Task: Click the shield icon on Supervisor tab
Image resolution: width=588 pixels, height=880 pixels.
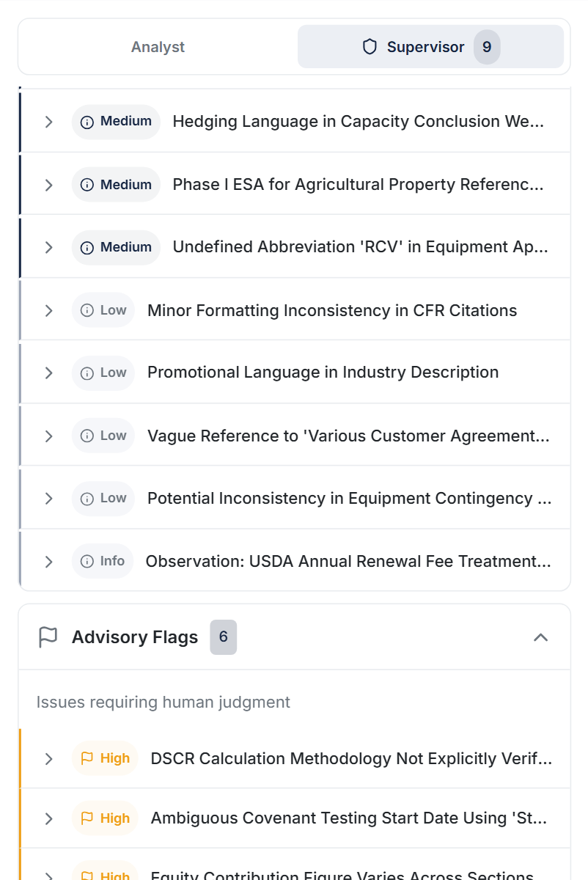Action: point(370,47)
